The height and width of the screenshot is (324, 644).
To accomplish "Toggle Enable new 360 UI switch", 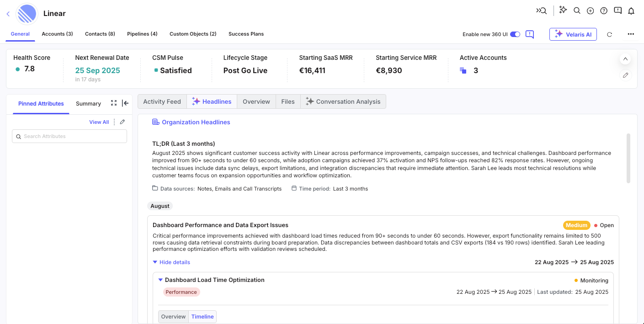I will [x=515, y=34].
